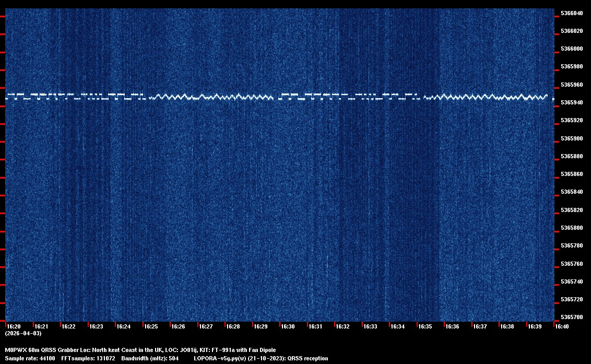Click the 16:40 time label
Viewport: 591px width, 364px height.
pos(562,326)
